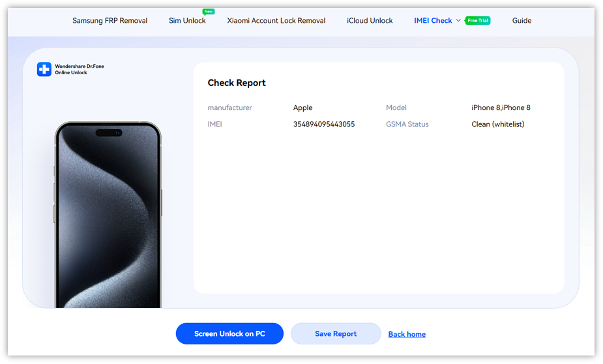The height and width of the screenshot is (364, 603).
Task: Click the Check Report heading
Action: pos(237,83)
